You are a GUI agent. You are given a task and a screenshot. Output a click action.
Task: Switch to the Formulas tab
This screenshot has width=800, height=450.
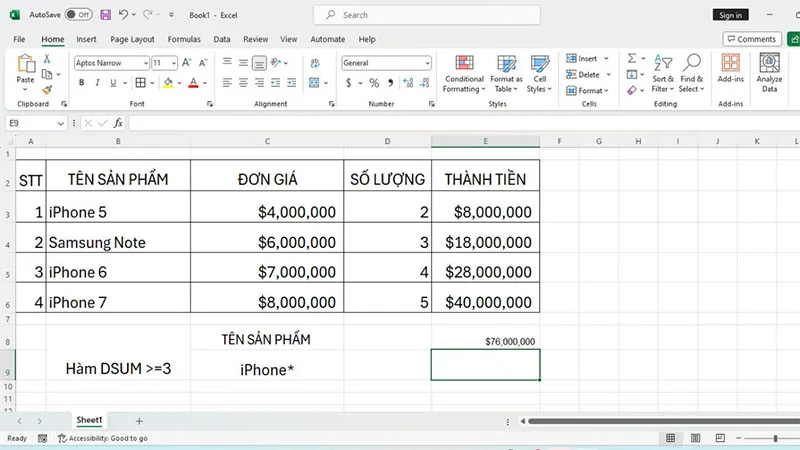pos(184,39)
